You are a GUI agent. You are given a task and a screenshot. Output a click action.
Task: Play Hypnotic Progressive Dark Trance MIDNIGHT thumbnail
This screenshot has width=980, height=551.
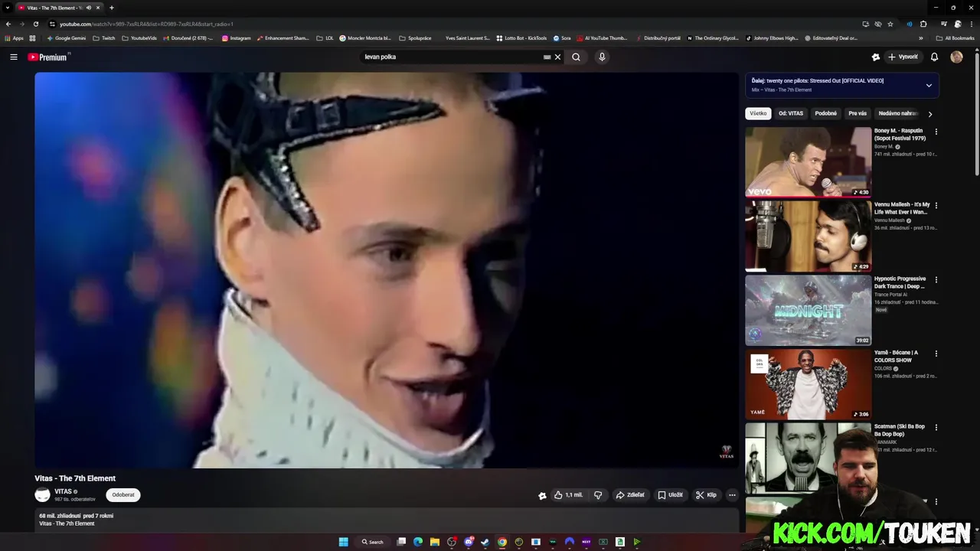pyautogui.click(x=808, y=310)
